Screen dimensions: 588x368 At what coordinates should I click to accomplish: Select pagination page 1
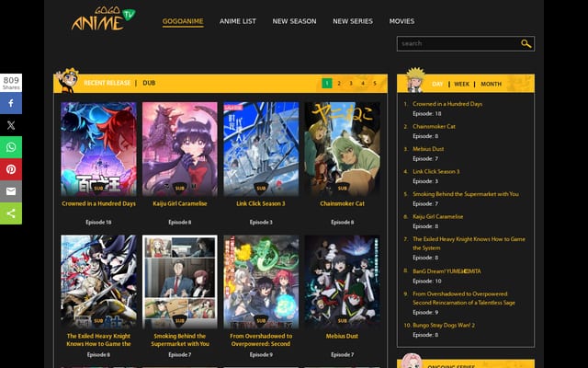[x=327, y=83]
